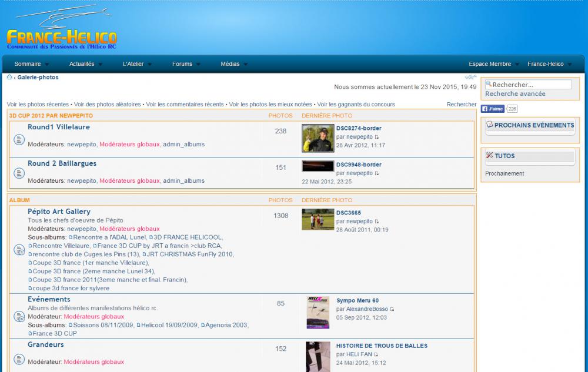Open Evénements' France 3D CUP sub-album
The width and height of the screenshot is (588, 372).
tap(55, 333)
